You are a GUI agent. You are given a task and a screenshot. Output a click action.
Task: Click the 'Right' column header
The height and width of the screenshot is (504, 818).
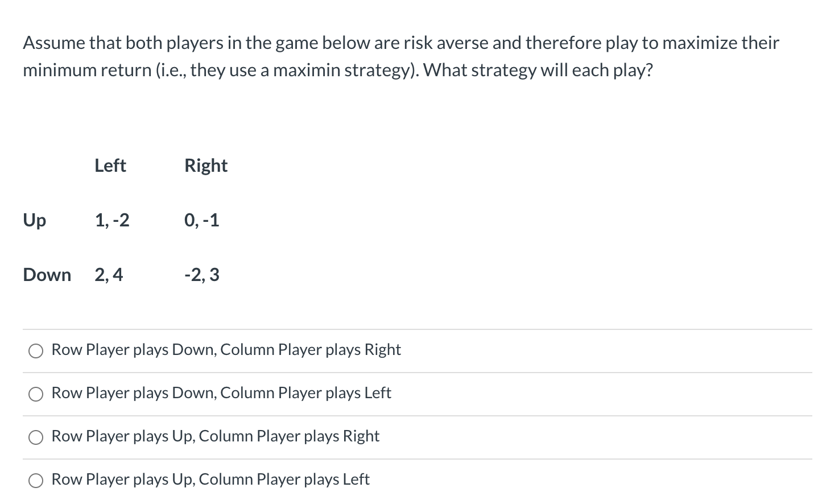[206, 166]
